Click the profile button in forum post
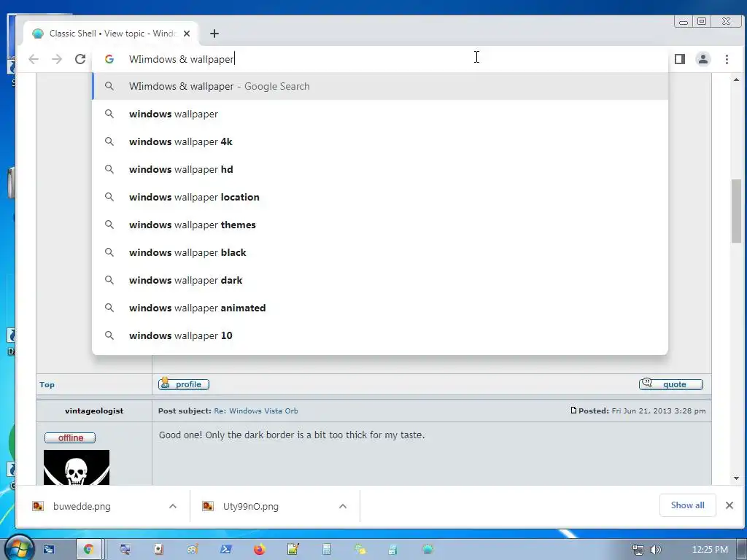The width and height of the screenshot is (747, 560). click(184, 384)
